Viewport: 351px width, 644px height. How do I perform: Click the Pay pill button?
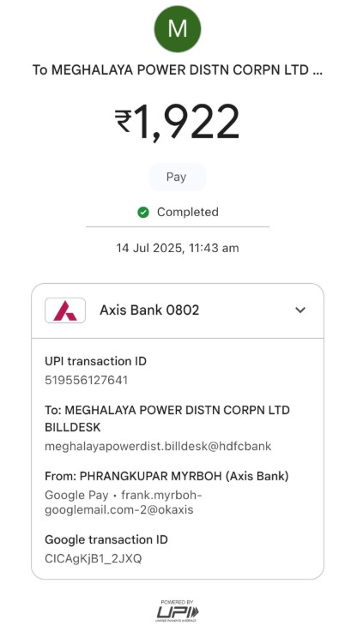click(x=177, y=177)
